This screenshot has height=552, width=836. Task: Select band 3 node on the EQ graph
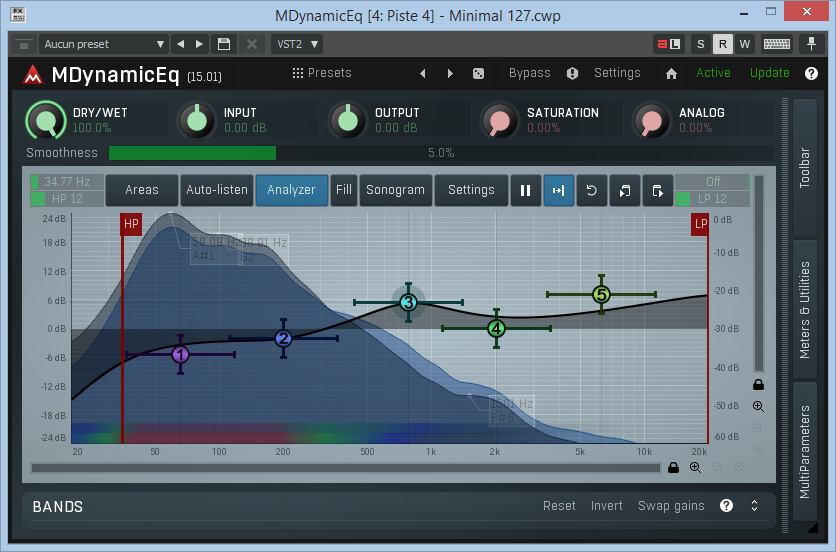408,302
